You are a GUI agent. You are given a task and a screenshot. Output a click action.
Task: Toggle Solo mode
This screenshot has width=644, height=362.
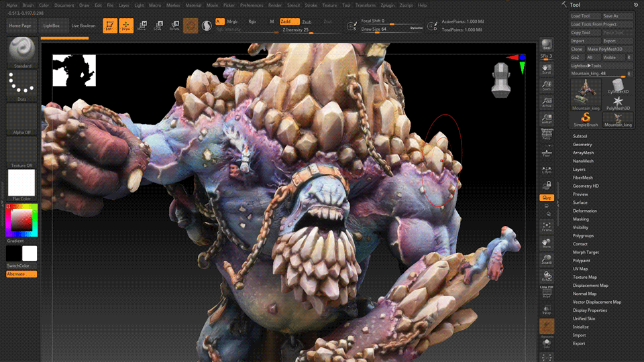click(546, 343)
